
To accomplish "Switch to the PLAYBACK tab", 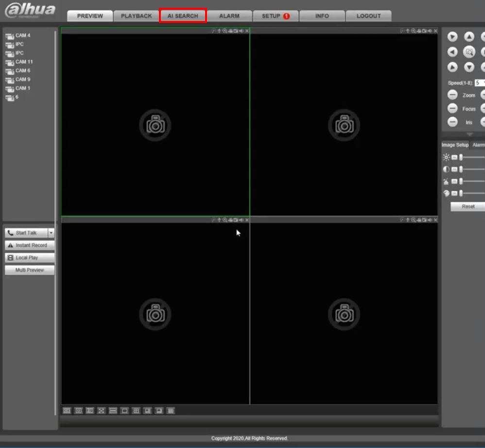I will click(136, 16).
